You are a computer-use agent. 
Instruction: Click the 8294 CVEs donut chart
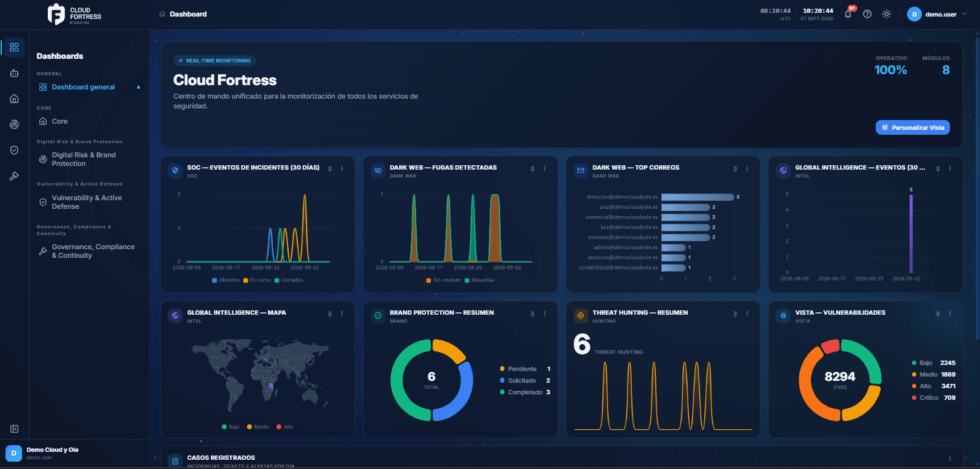point(840,380)
